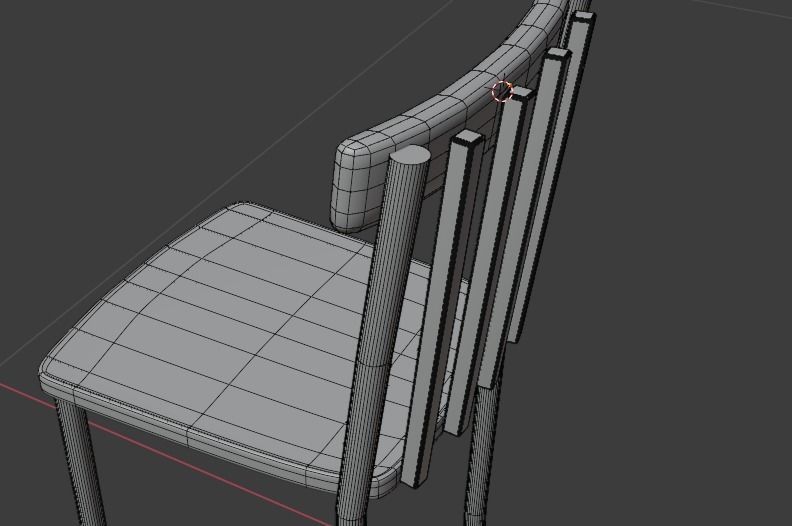
Task: Select the flat back slat nearest the camera
Action: click(443, 308)
